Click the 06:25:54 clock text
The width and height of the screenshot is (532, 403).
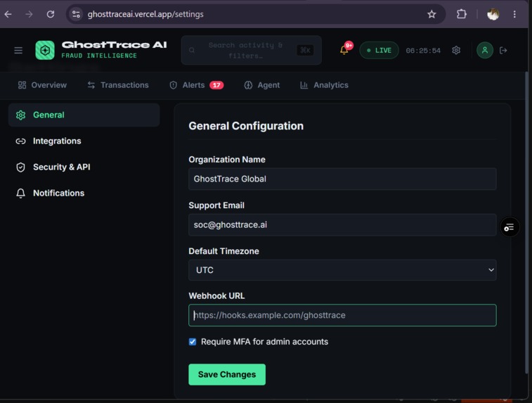pos(423,51)
